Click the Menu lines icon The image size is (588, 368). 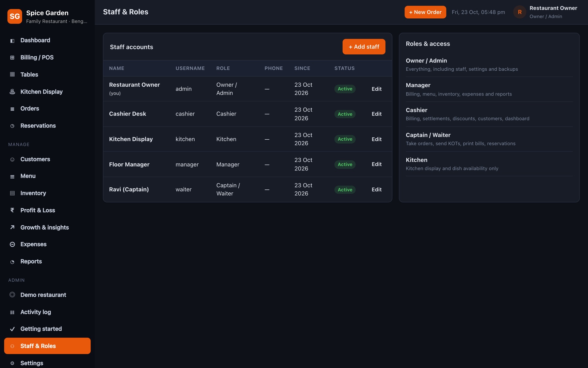(x=12, y=176)
